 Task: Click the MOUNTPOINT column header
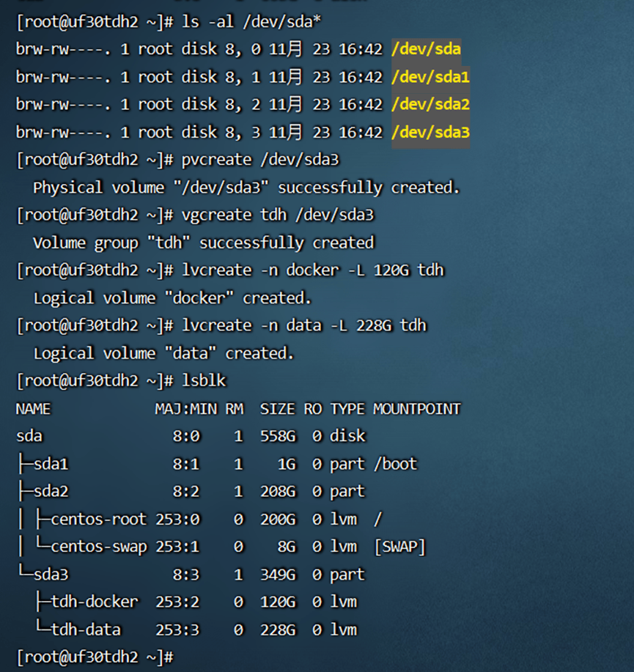(416, 409)
